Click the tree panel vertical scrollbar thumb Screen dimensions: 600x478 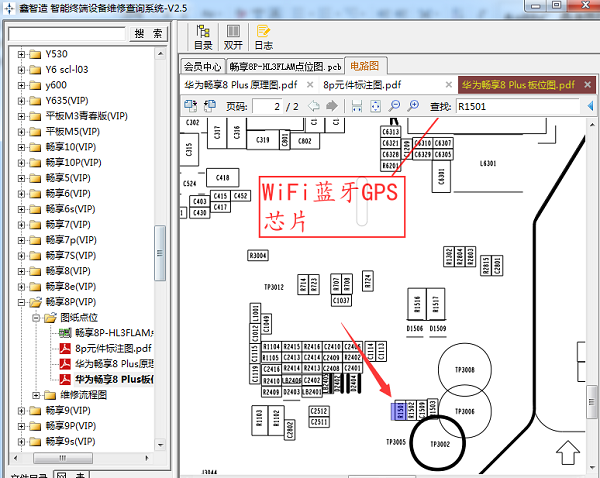click(x=160, y=253)
